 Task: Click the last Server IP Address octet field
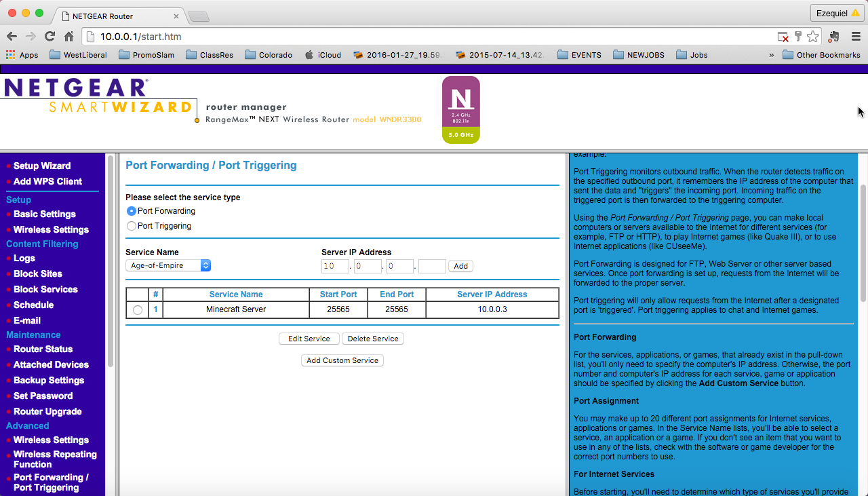click(x=432, y=266)
